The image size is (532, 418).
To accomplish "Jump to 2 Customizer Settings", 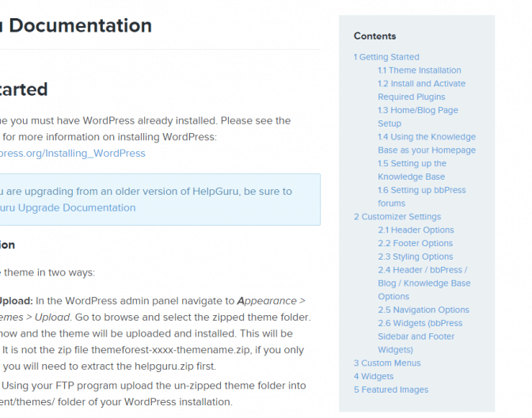I will click(397, 216).
